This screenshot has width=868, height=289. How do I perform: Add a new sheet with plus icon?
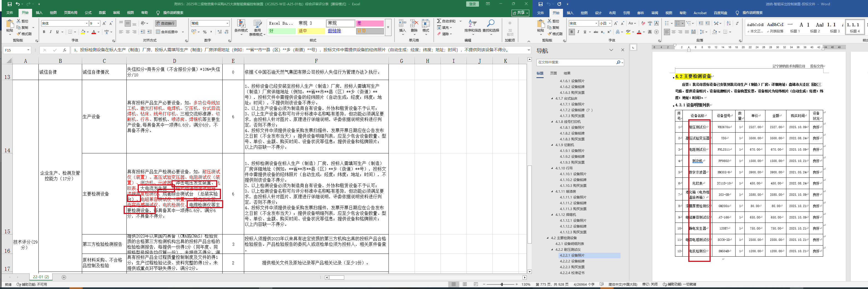[64, 277]
